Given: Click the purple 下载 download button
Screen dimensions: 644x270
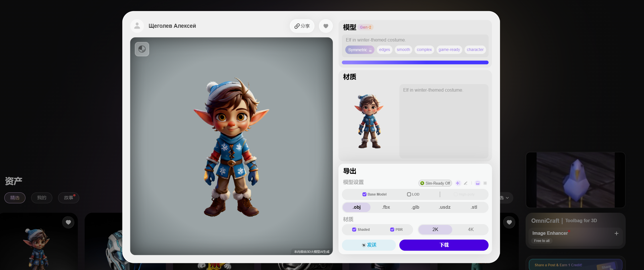Looking at the screenshot, I should tap(444, 245).
